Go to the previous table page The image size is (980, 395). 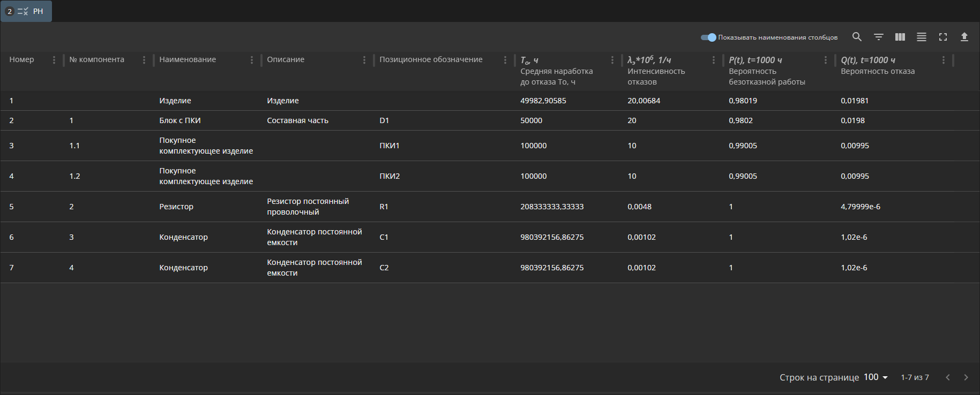(x=948, y=377)
